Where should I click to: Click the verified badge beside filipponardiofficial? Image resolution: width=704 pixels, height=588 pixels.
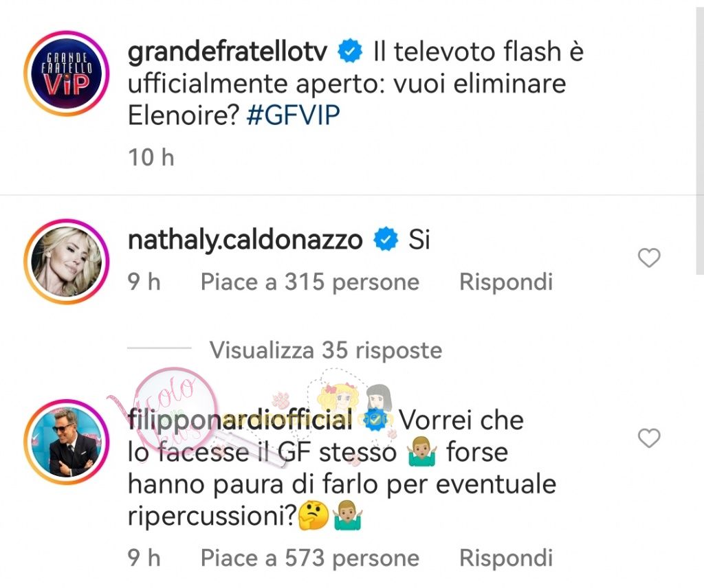(375, 420)
